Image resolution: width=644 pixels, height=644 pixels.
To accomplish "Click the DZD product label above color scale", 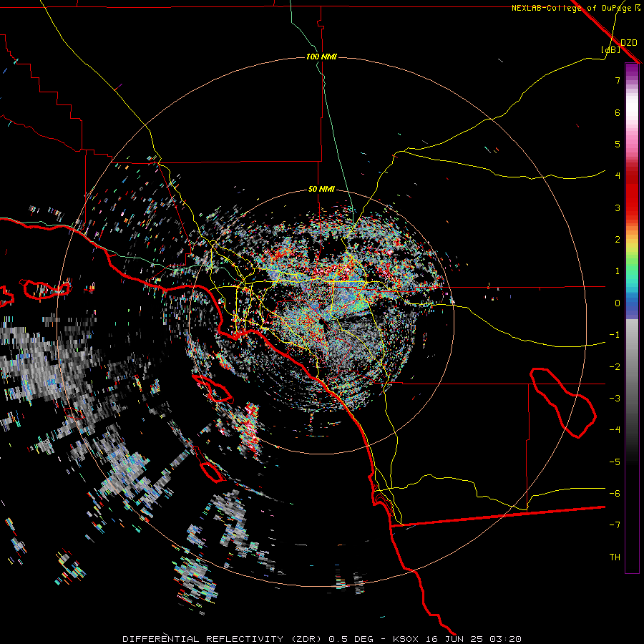I will (629, 43).
